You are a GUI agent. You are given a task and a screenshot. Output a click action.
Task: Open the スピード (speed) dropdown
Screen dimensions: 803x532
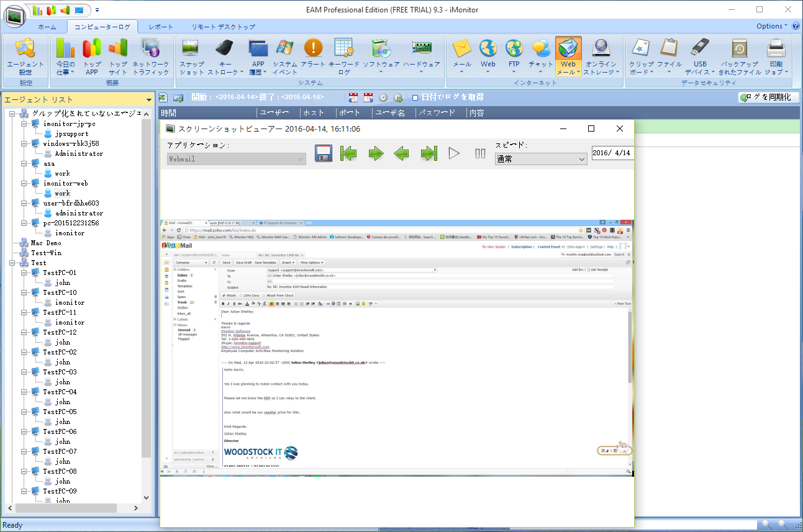point(540,159)
